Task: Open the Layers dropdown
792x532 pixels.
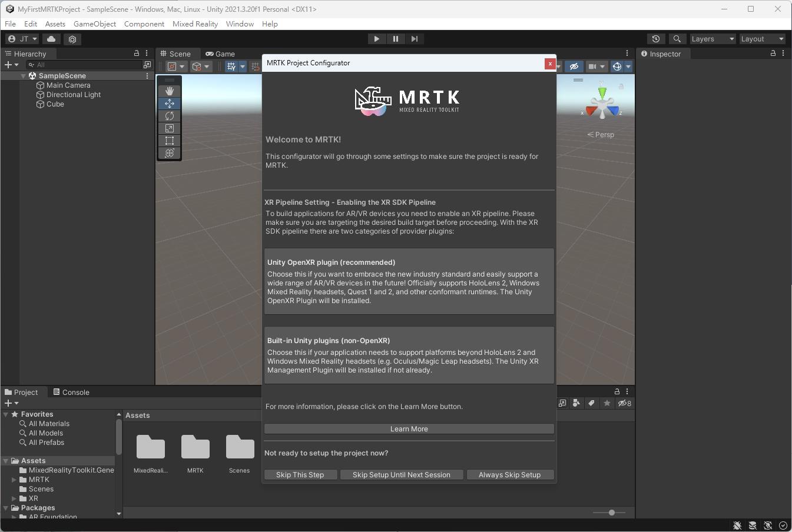Action: (712, 39)
